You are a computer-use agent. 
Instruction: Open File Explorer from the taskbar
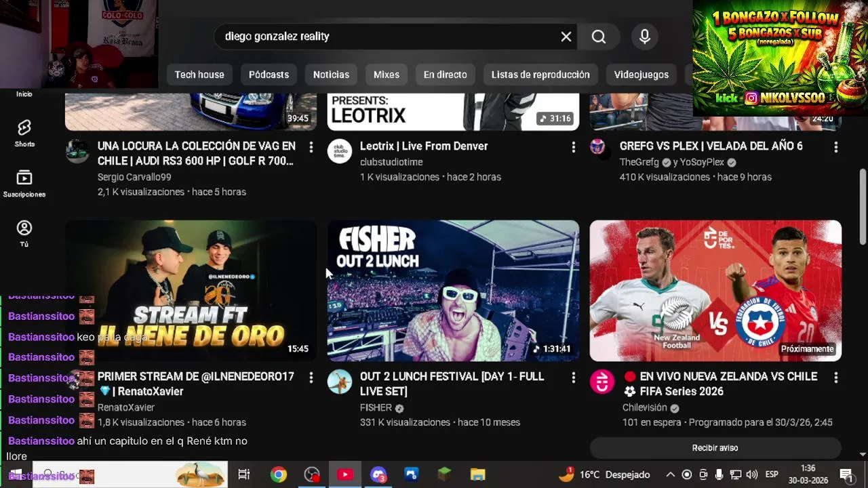click(477, 474)
